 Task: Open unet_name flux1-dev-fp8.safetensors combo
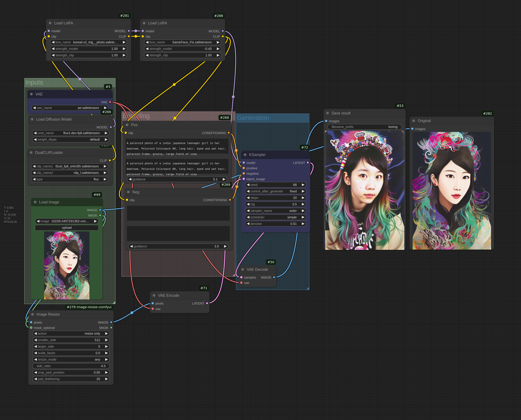point(71,133)
